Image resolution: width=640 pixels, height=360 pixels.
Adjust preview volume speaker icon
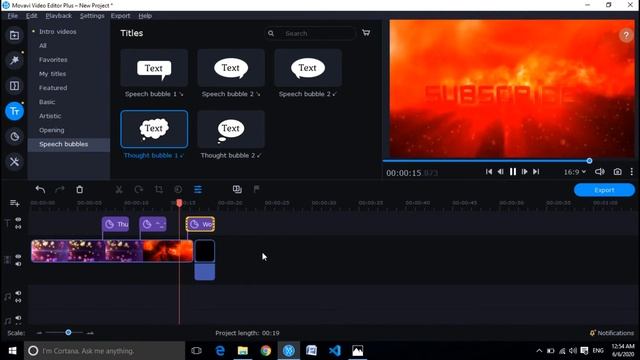[x=600, y=172]
